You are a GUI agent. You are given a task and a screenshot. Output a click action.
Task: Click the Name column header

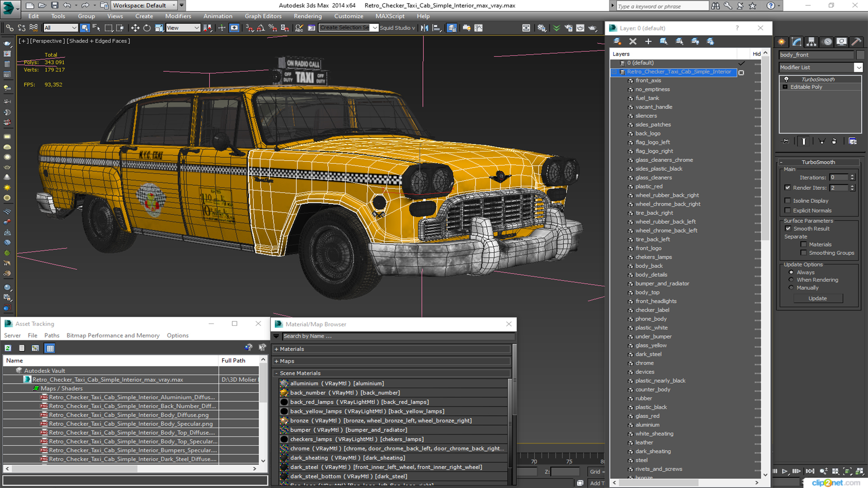coord(111,361)
